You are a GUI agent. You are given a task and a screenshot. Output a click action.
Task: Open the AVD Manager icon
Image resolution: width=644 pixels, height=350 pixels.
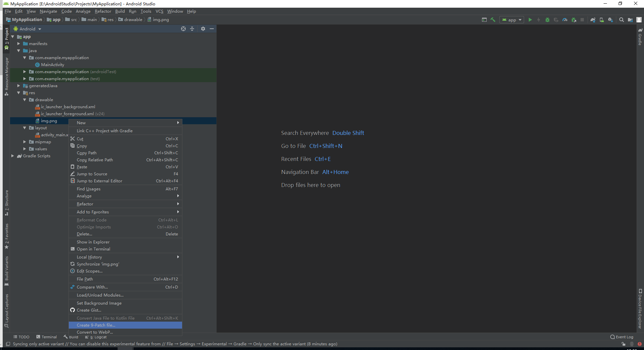coord(602,20)
